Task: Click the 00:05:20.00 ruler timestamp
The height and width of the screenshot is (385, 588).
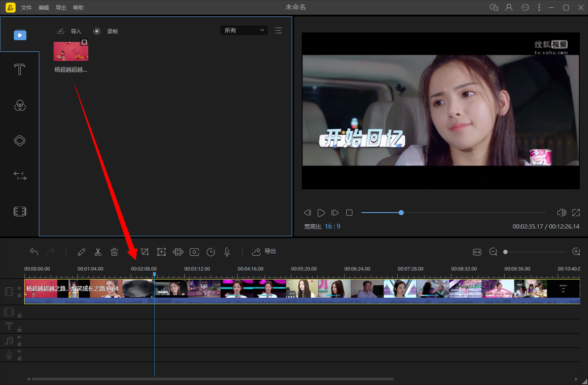Action: [304, 269]
